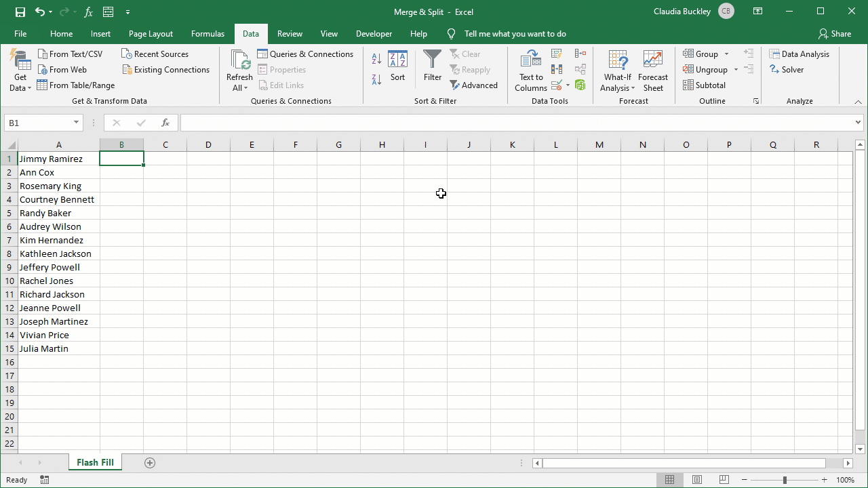
Task: Open the What-If Analysis dropdown
Action: [x=617, y=82]
